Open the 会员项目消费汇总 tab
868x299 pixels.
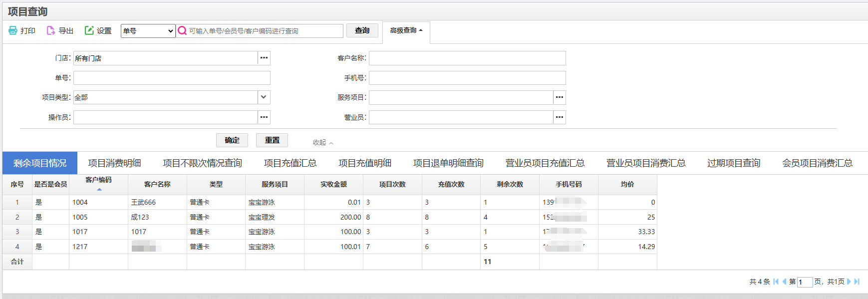817,163
